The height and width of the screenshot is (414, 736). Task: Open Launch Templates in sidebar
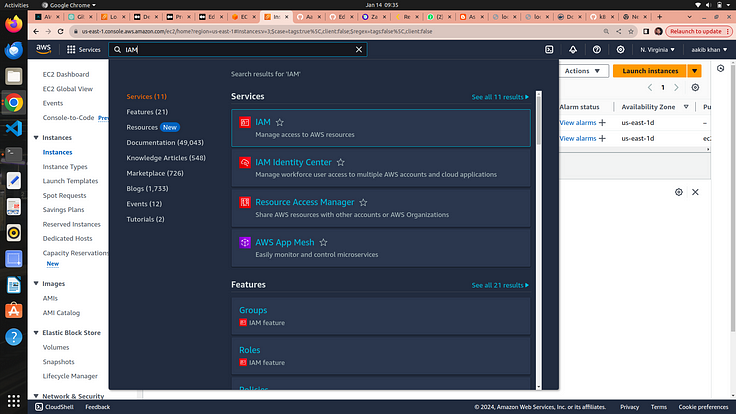70,181
